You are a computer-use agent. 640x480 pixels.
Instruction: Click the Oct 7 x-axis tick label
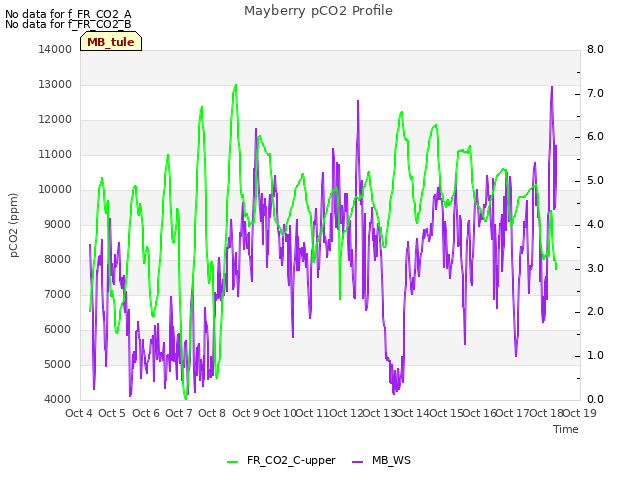179,413
